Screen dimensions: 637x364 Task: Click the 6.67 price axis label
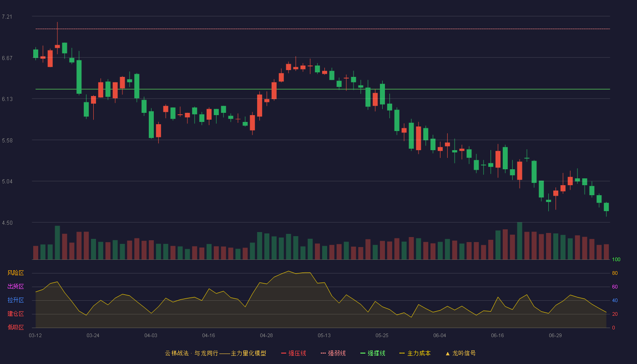pyautogui.click(x=7, y=58)
